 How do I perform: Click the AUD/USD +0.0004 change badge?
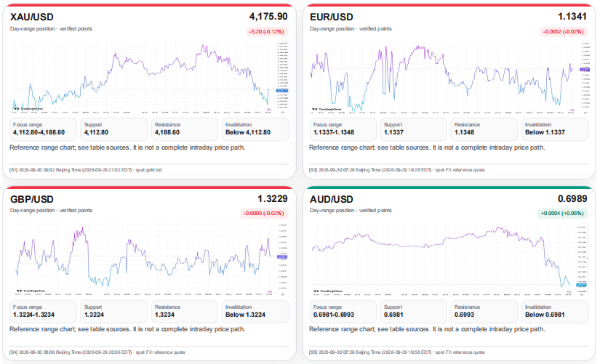coord(561,214)
